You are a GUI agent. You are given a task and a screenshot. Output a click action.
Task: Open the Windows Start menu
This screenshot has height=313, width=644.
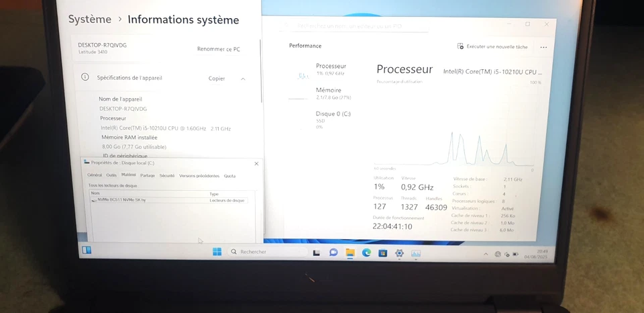point(217,251)
